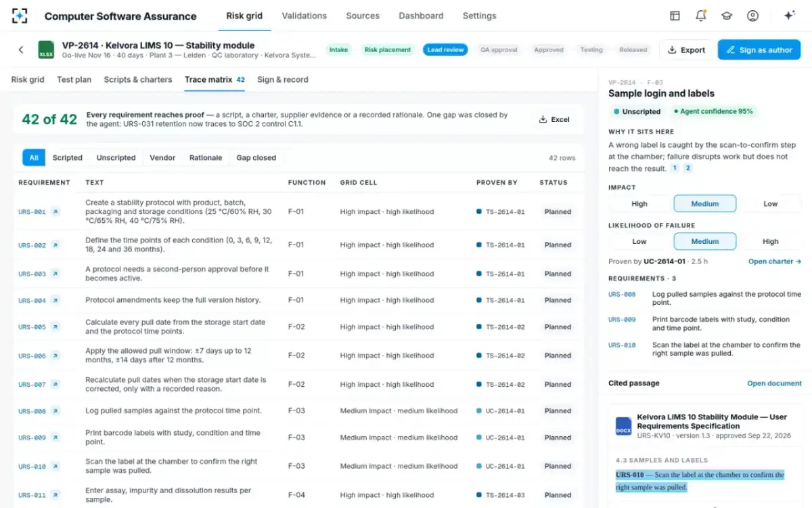Filter rows by Scripted
812x508 pixels.
point(68,158)
